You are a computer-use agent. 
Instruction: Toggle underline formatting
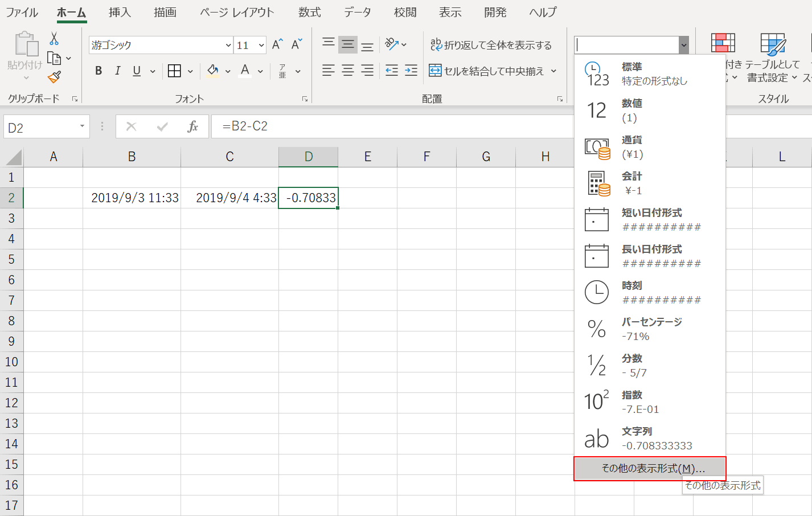pyautogui.click(x=136, y=70)
